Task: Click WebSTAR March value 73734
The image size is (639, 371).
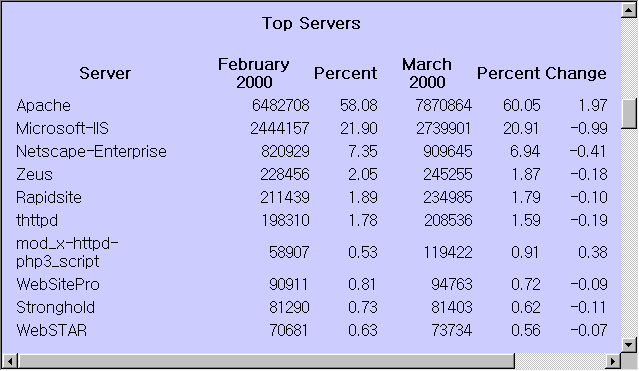Action: [452, 330]
